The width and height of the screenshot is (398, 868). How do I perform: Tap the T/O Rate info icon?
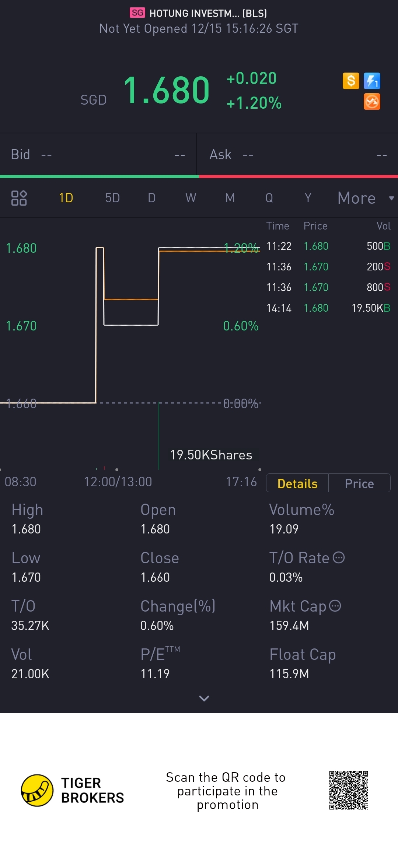point(339,557)
